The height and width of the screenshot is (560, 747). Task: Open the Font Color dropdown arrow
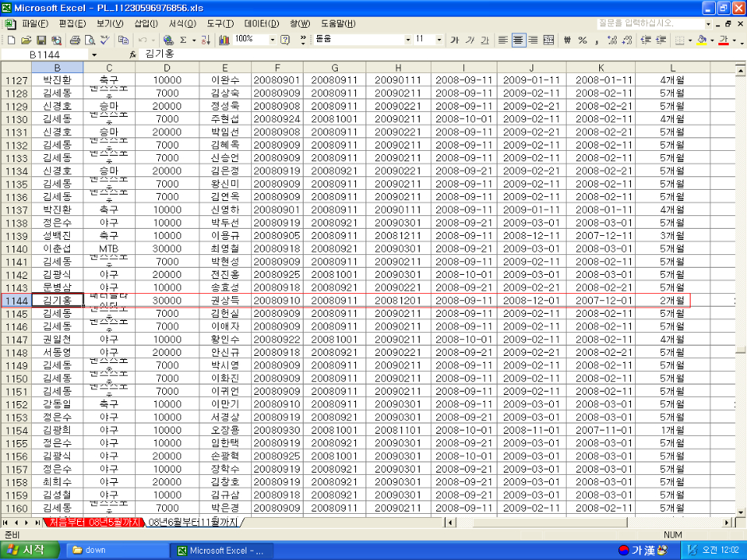(x=734, y=40)
